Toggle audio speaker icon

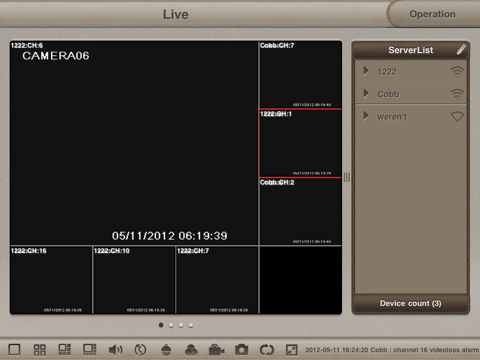point(115,350)
